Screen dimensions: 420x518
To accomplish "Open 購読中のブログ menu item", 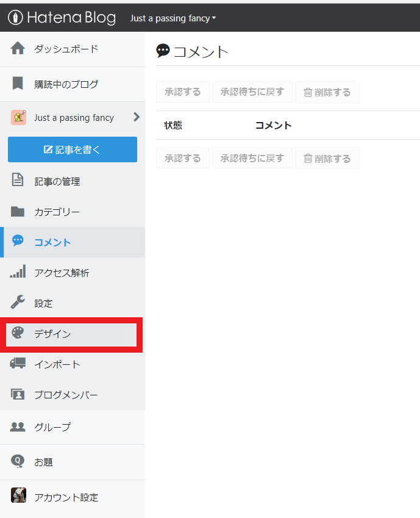I will point(66,84).
